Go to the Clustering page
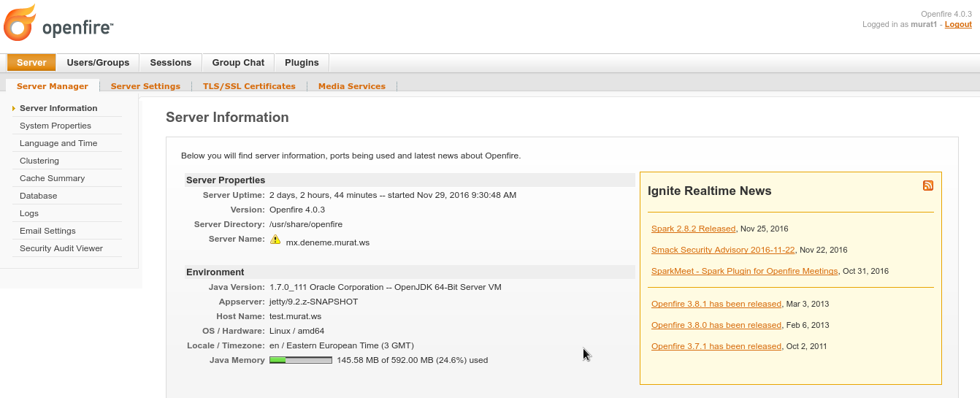Viewport: 980px width, 398px height. (x=39, y=161)
